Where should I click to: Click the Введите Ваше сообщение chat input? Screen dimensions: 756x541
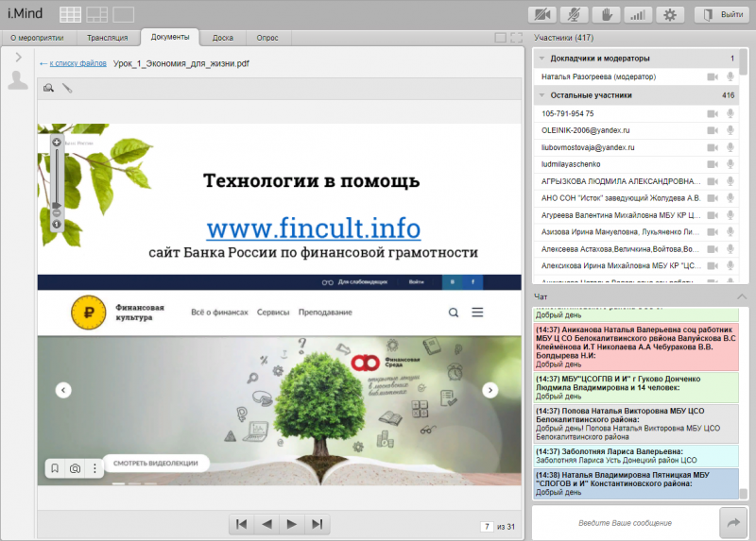[x=626, y=523]
